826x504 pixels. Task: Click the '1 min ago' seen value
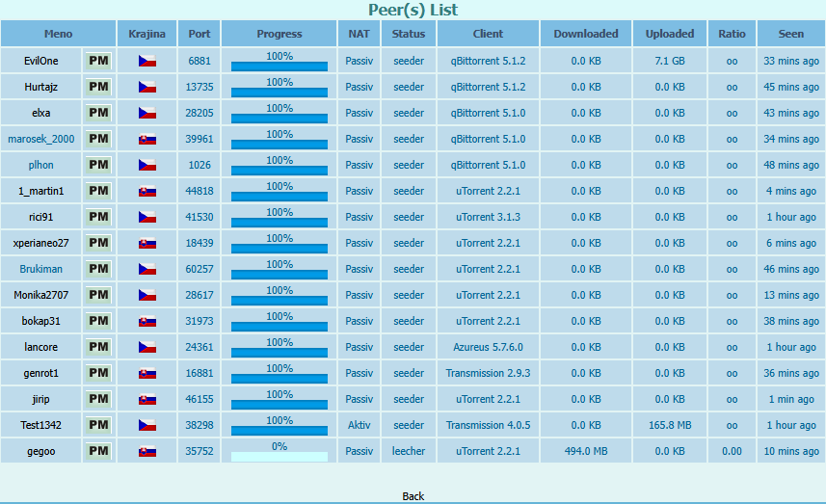791,399
